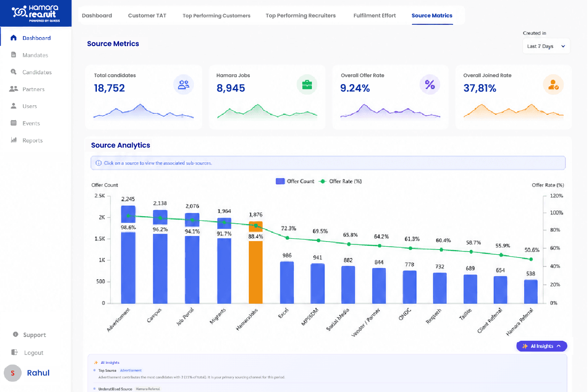Switch to the Customer TAT tab

(147, 16)
